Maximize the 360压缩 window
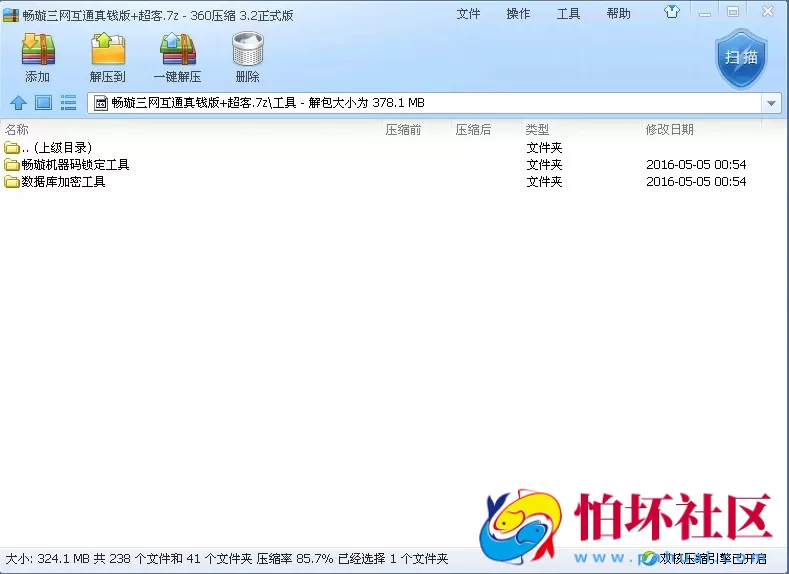The width and height of the screenshot is (789, 574). 733,12
